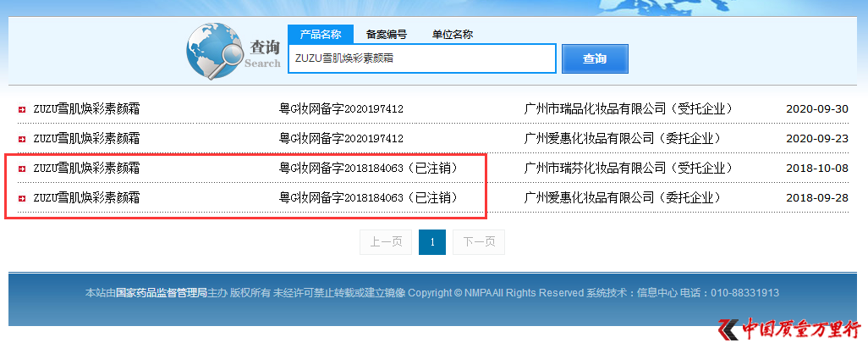Screen dimensions: 868x354
Task: Open ZUZU雪肌焕彩素颜霜 entry dated 2018-10-08
Action: [86, 168]
